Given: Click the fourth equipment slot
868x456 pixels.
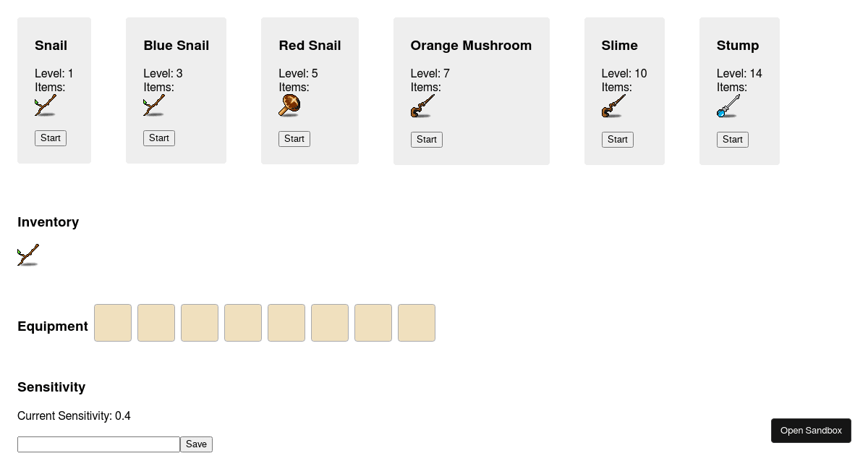Looking at the screenshot, I should pyautogui.click(x=243, y=323).
